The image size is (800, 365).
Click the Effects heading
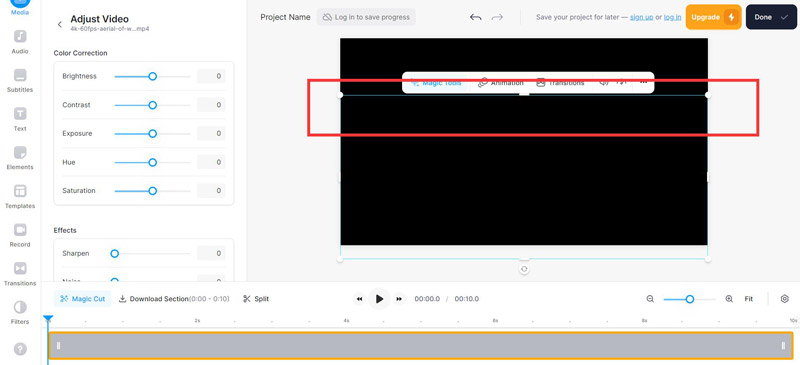point(65,230)
